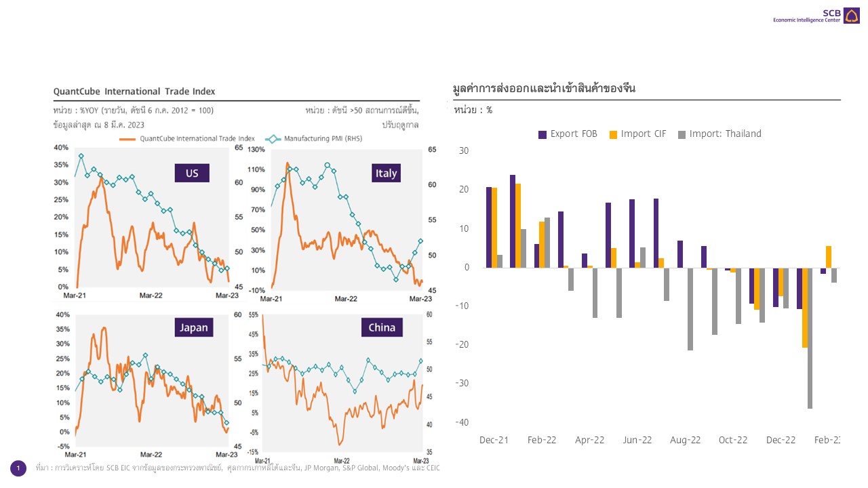Viewport: 868px width, 488px height.
Task: Click the Aug-22 axis label
Action: [685, 440]
